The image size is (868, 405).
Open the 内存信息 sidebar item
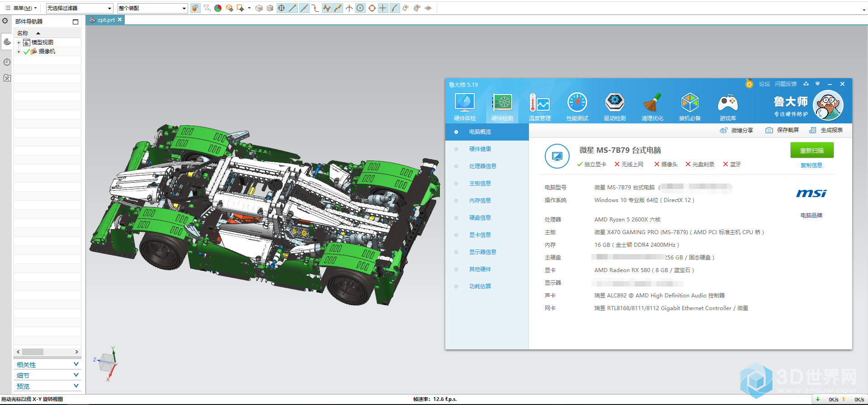487,201
